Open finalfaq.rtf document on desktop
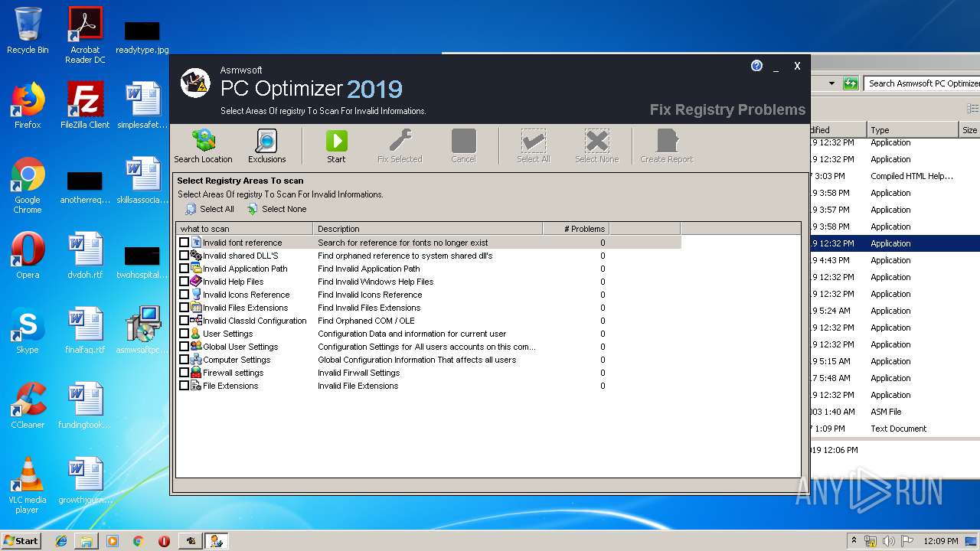 coord(85,331)
